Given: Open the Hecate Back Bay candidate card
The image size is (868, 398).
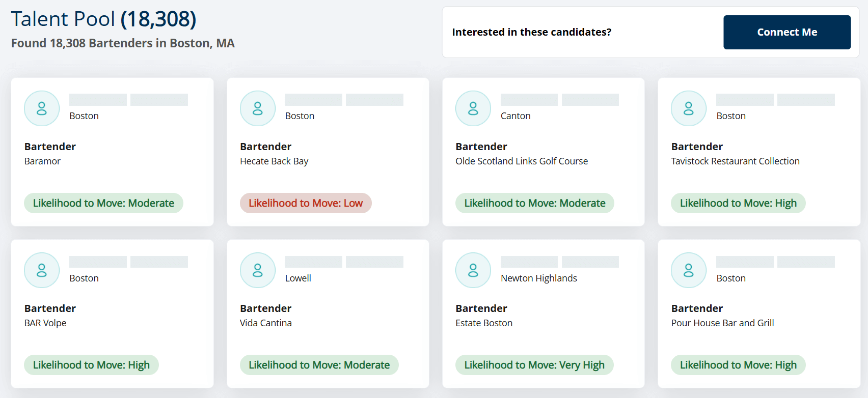Looking at the screenshot, I should (328, 152).
